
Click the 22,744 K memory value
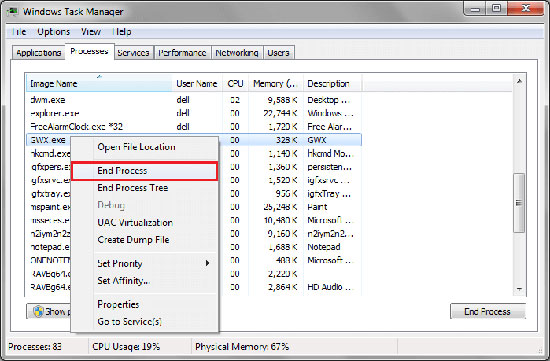click(281, 113)
